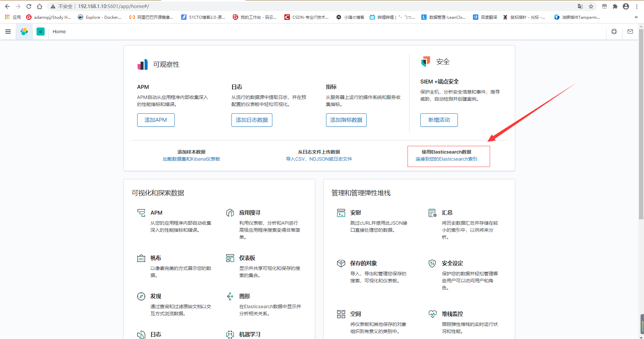Click the Security Settings shield icon
Image resolution: width=644 pixels, height=339 pixels.
tap(433, 263)
